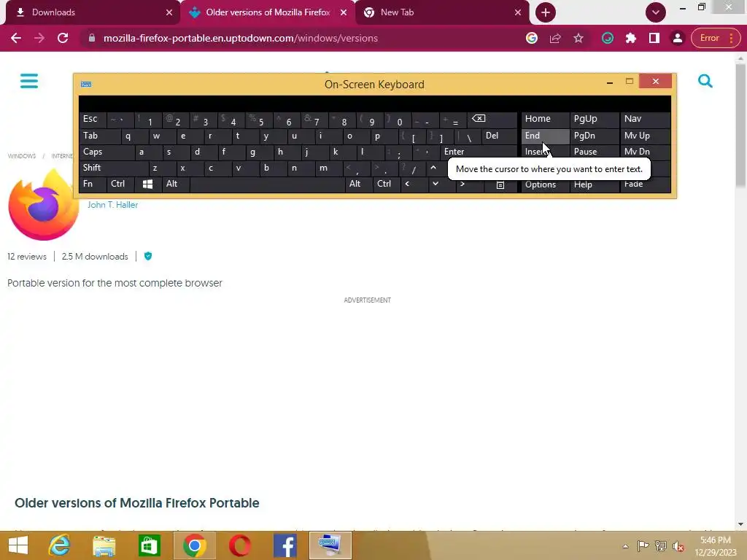Viewport: 747px width, 560px height.
Task: Open the Uptodown search magnifier
Action: (x=705, y=82)
